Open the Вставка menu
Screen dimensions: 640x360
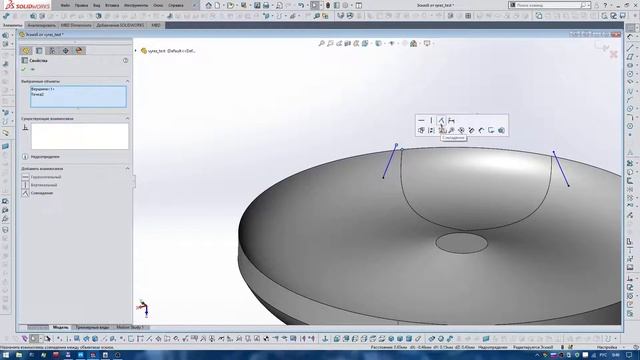point(112,5)
